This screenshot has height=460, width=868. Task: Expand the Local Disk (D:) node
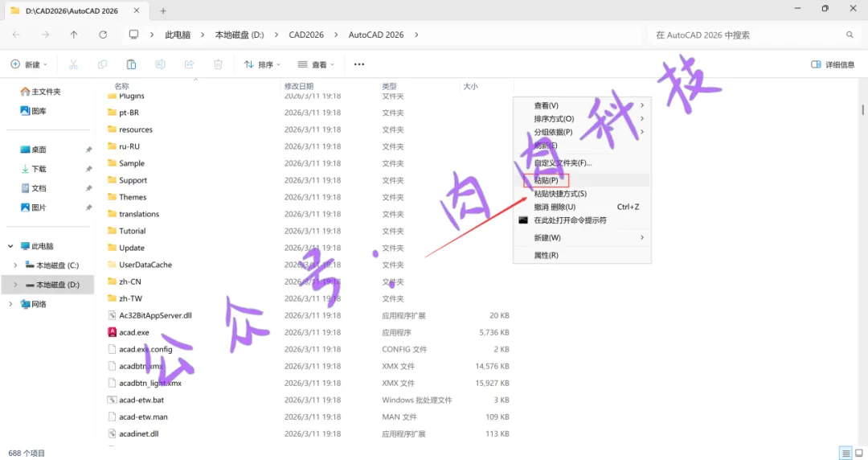(15, 285)
